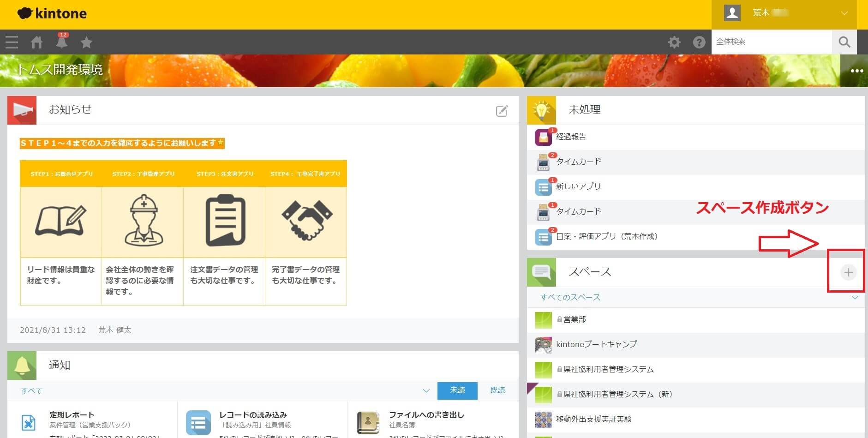Select the 未読 tab in 通知
868x438 pixels.
pyautogui.click(x=457, y=390)
